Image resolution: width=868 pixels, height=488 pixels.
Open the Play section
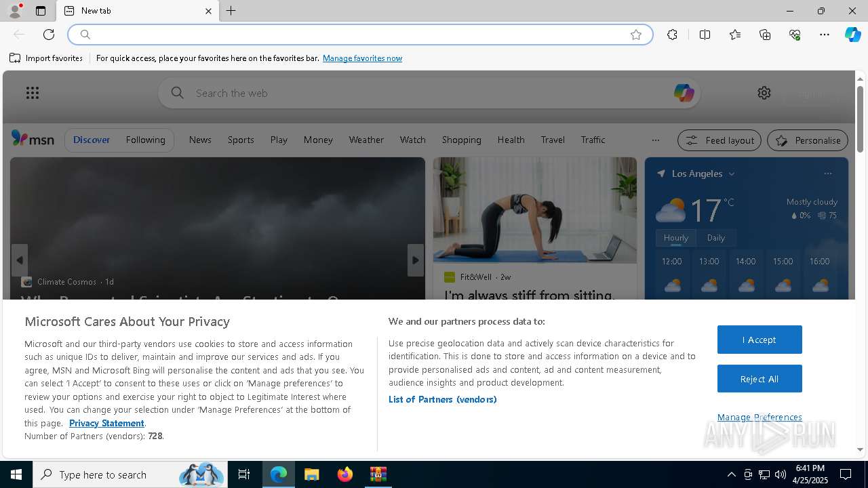279,140
